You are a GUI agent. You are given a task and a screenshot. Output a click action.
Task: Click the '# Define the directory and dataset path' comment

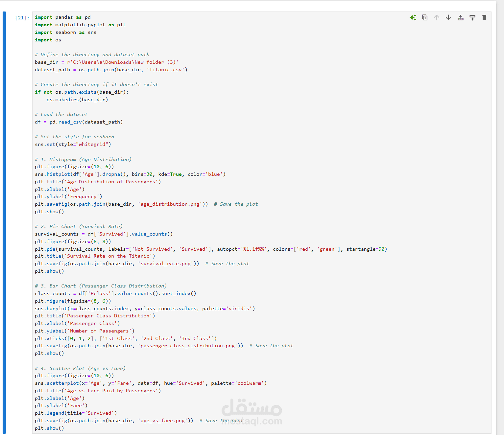(92, 55)
